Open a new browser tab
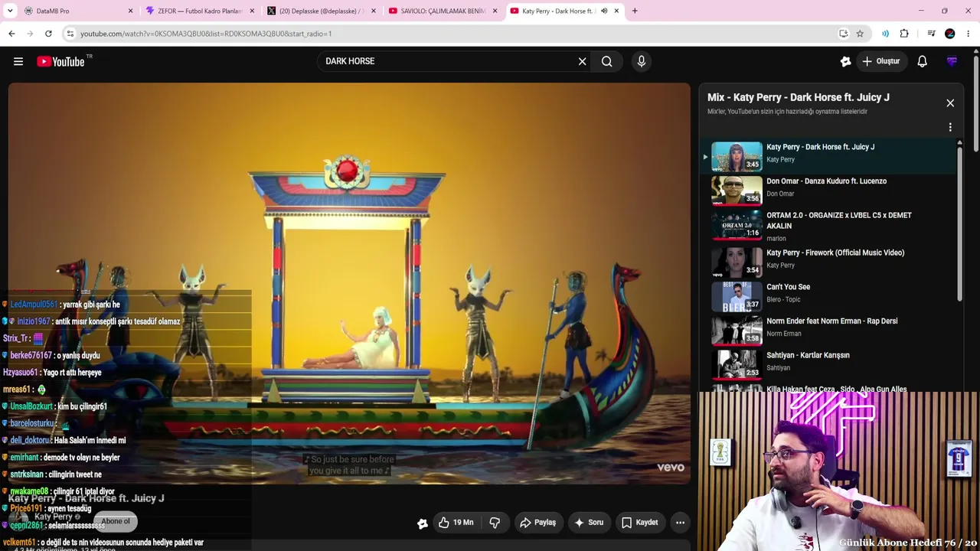Image resolution: width=980 pixels, height=551 pixels. (x=635, y=11)
